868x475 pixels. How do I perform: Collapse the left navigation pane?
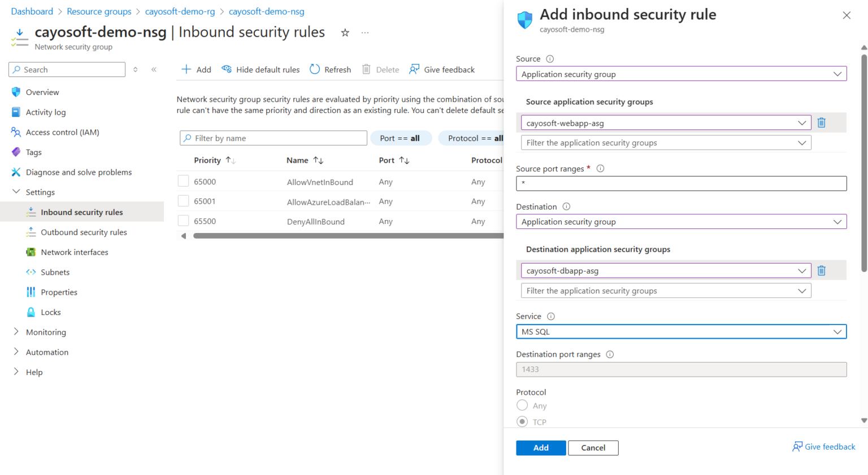point(154,69)
